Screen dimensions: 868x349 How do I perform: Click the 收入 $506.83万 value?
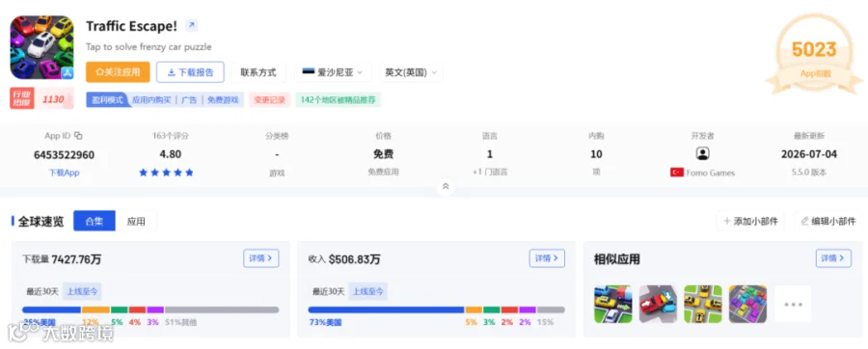(x=344, y=259)
